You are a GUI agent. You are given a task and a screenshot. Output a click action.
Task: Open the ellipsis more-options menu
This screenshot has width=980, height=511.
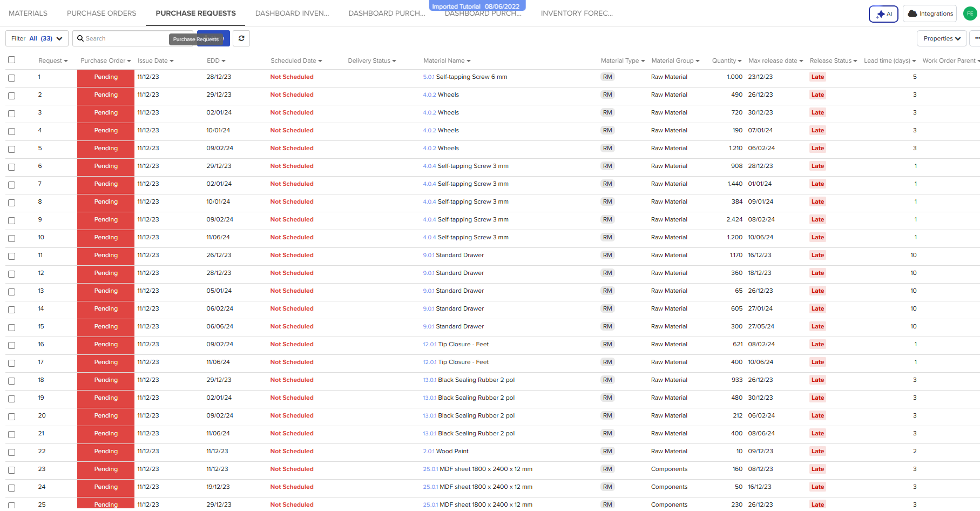[x=976, y=38]
